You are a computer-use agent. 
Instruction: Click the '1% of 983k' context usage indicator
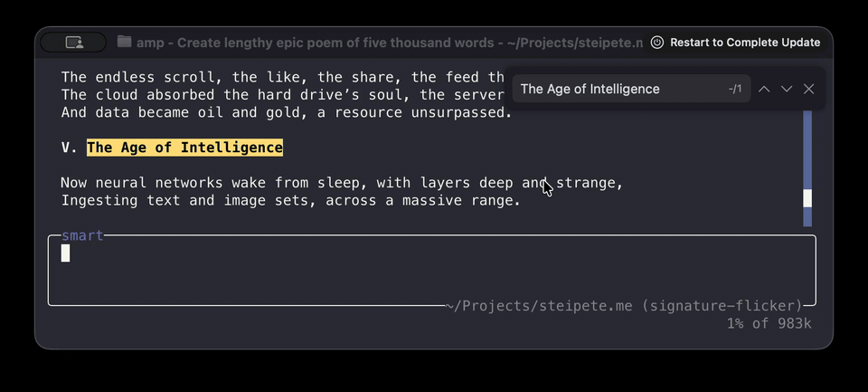click(769, 323)
